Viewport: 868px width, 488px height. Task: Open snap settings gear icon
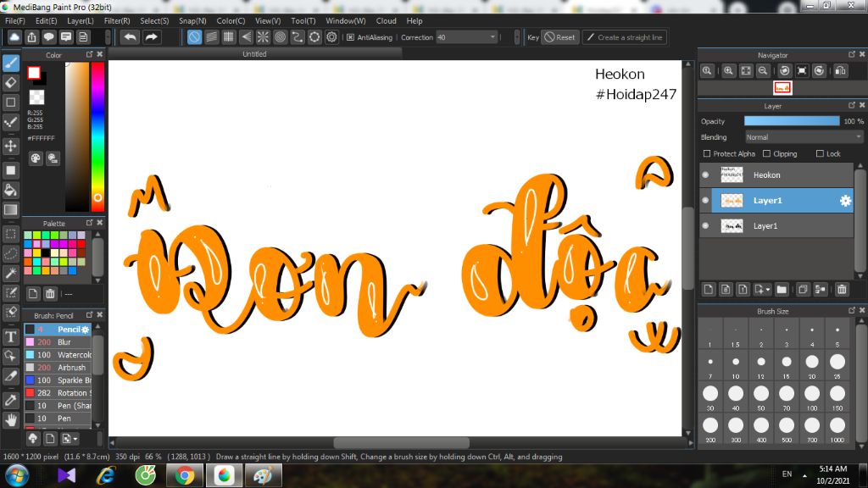click(x=331, y=37)
